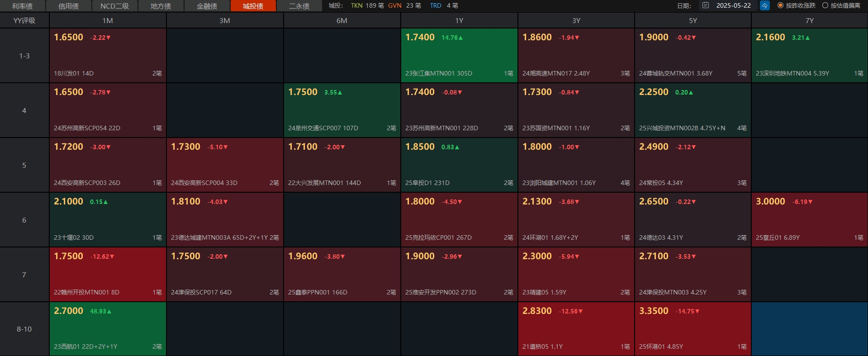Viewport: 868px width, 356px height.
Task: Click the YY评级 column header
Action: pyautogui.click(x=24, y=20)
